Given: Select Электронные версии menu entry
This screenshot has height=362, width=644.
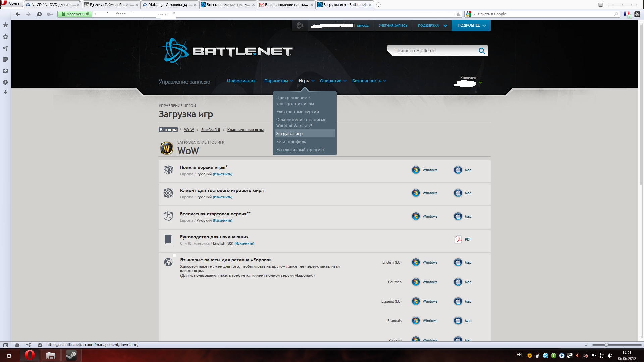Looking at the screenshot, I should pos(305,112).
